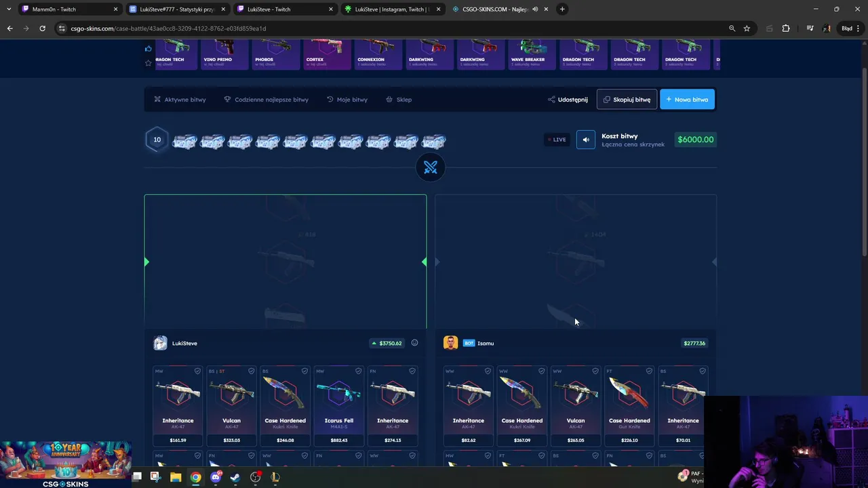
Task: Open the browser zoom magnifier icon
Action: (732, 28)
